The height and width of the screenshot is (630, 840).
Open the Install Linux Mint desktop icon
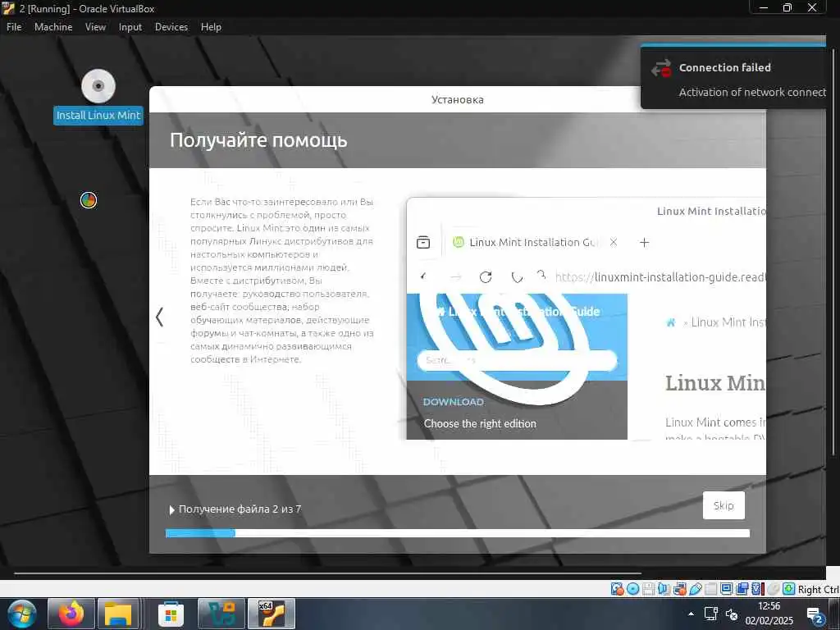tap(98, 97)
